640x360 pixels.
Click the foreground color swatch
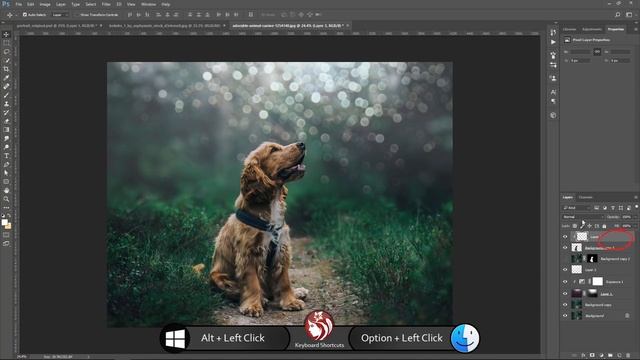click(x=4, y=222)
